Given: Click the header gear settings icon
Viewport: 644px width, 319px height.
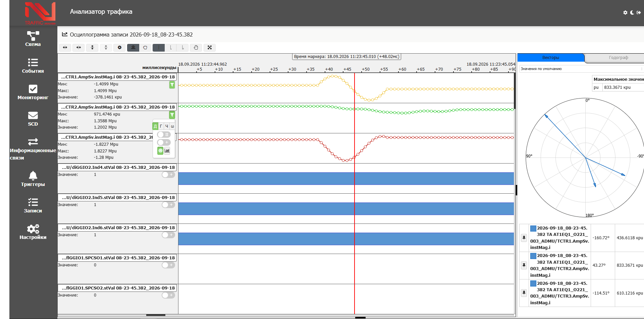Looking at the screenshot, I should click(x=625, y=12).
